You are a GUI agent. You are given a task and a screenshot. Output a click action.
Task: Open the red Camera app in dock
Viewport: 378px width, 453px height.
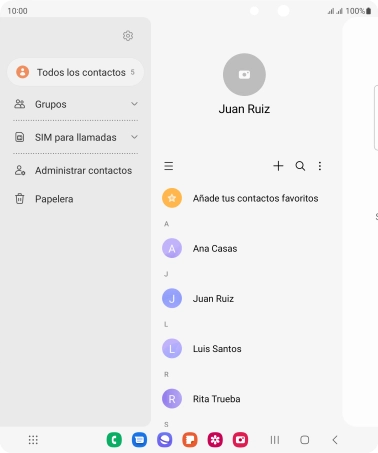(240, 440)
